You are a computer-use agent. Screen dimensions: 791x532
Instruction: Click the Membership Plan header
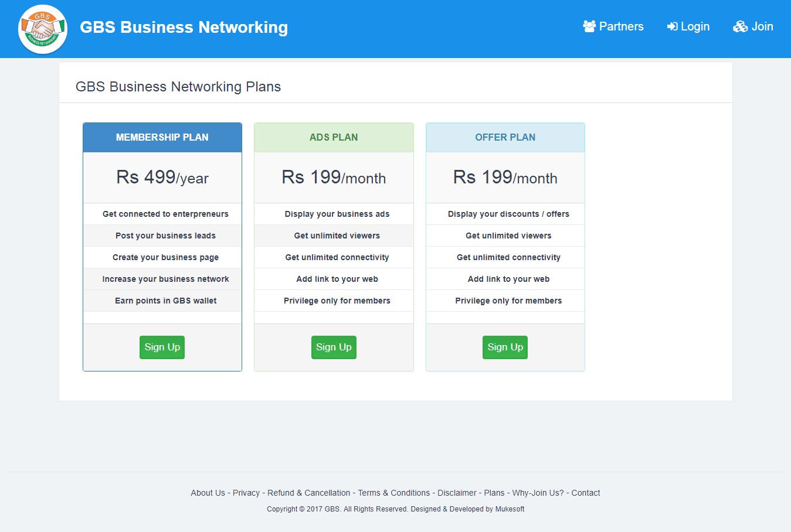point(162,137)
